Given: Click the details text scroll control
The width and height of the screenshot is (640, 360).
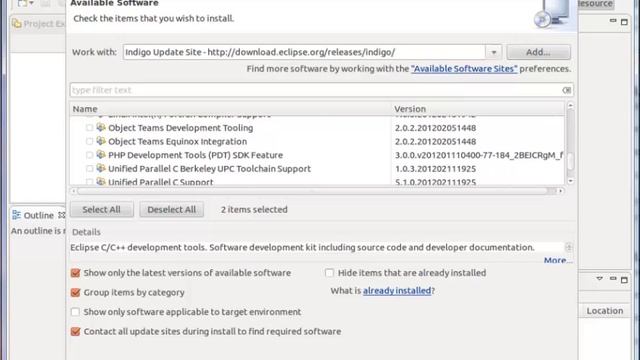Looking at the screenshot, I should pos(569,247).
